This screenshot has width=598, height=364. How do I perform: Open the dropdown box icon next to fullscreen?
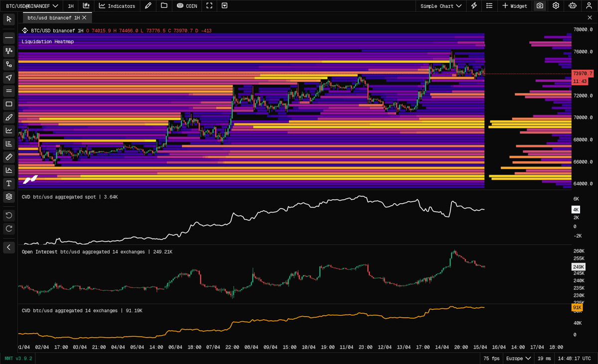(x=225, y=6)
